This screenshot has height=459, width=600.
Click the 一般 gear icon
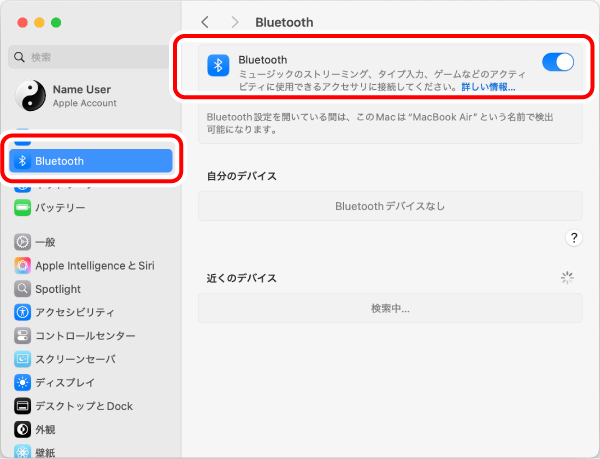23,242
